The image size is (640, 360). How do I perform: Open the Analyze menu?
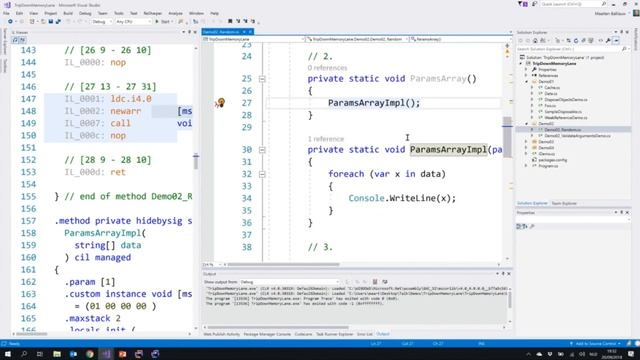click(x=176, y=13)
